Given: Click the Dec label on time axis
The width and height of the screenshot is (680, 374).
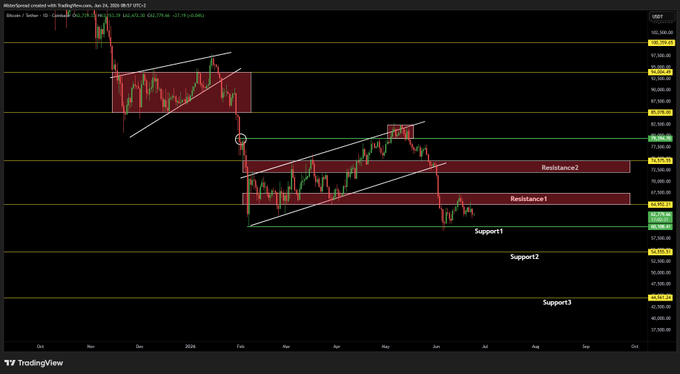Looking at the screenshot, I should pos(140,346).
